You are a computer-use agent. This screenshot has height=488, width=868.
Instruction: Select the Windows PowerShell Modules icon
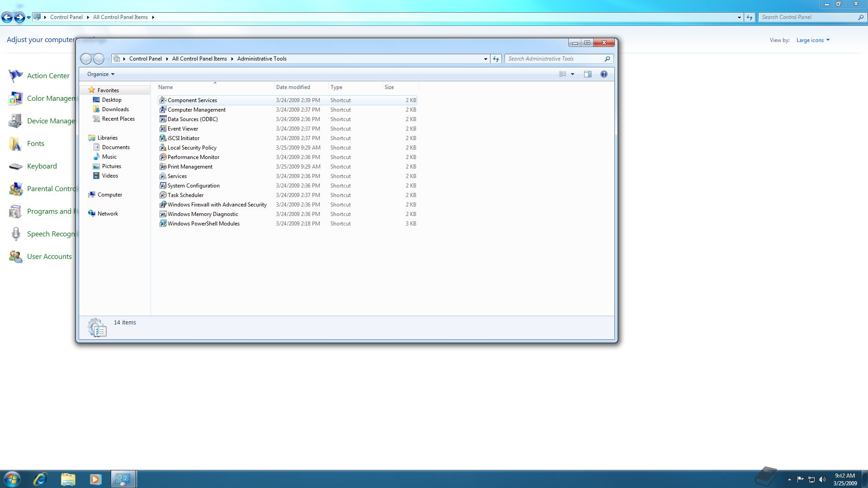coord(163,224)
